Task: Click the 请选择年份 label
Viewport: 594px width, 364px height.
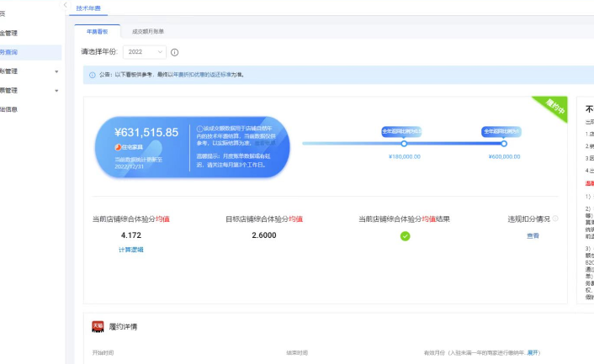Action: tap(99, 52)
